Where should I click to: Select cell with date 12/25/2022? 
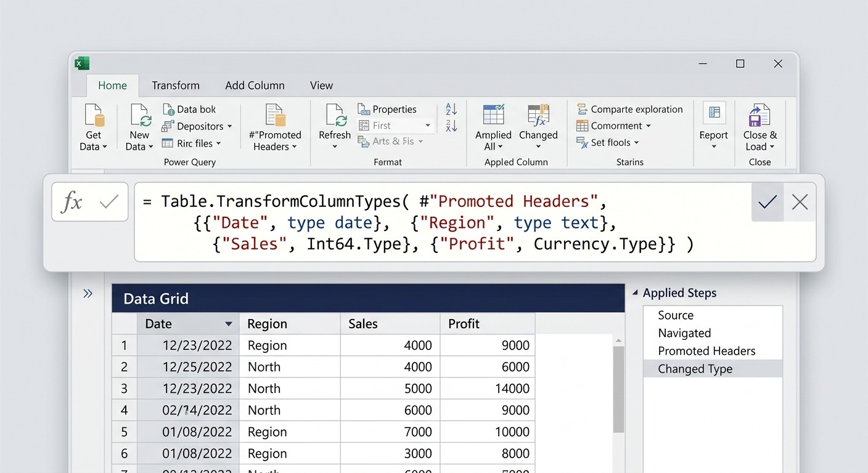(188, 367)
